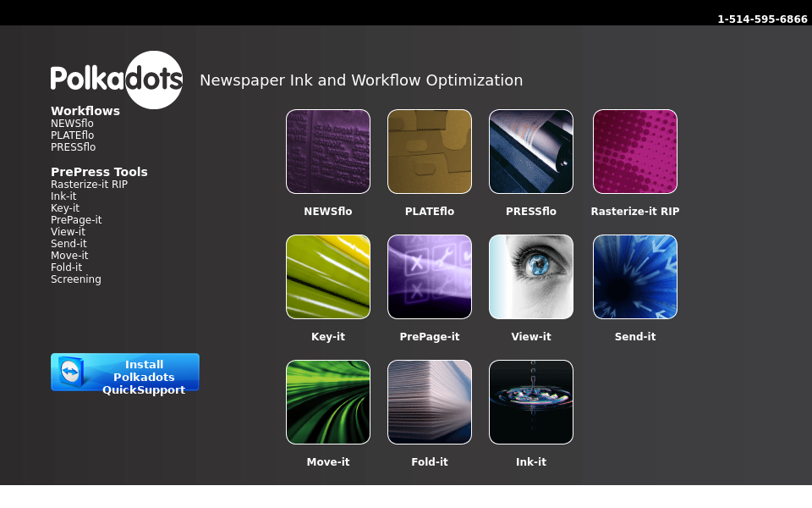Screen dimensions: 812x508
Task: Open the PrePage-it purple symbols icon
Action: coord(430,277)
